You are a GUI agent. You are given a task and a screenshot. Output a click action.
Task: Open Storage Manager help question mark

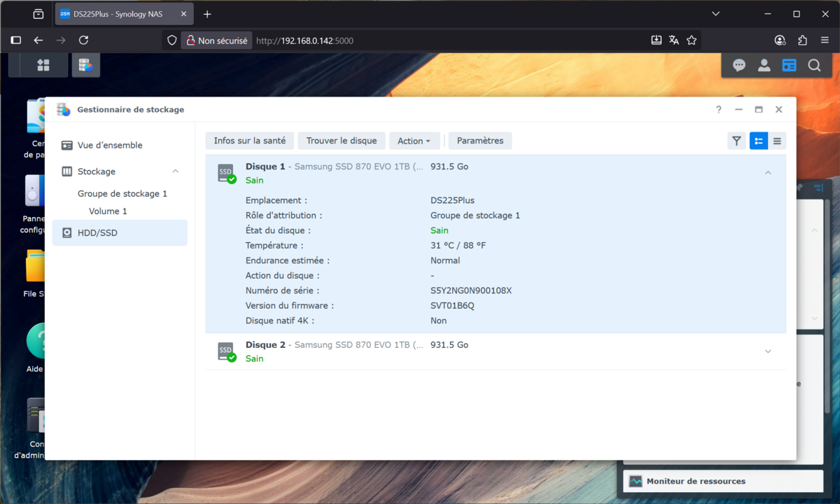tap(718, 110)
